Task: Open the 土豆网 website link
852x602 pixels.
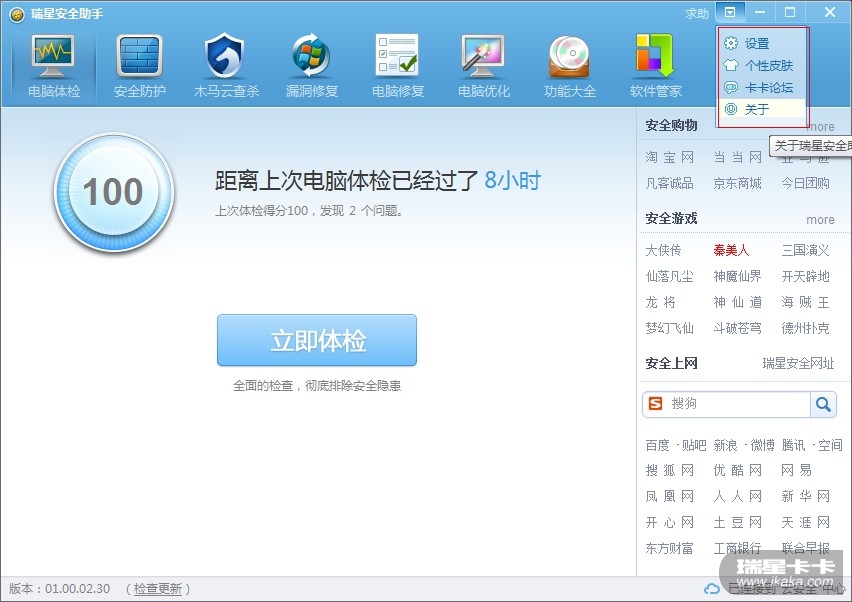Action: pyautogui.click(x=737, y=522)
